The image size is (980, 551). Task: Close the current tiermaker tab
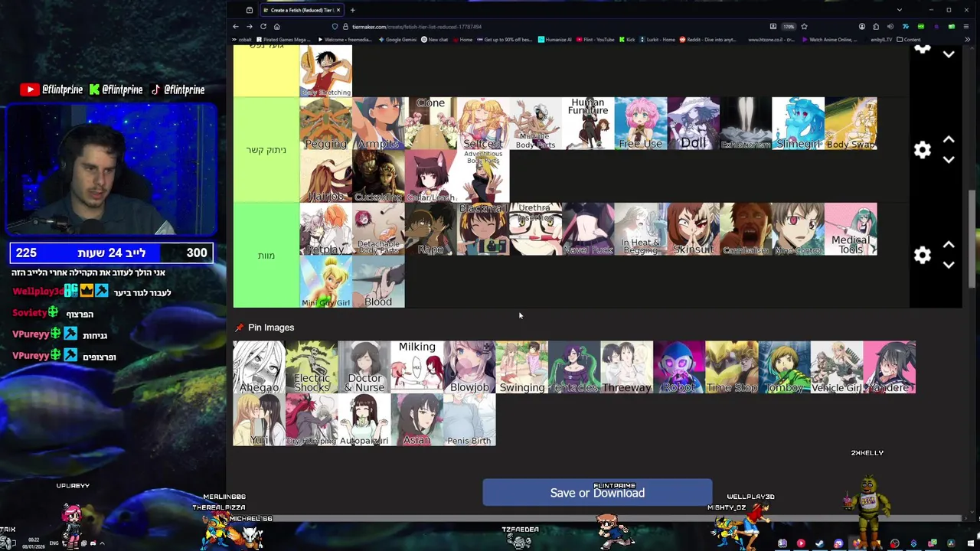point(338,10)
